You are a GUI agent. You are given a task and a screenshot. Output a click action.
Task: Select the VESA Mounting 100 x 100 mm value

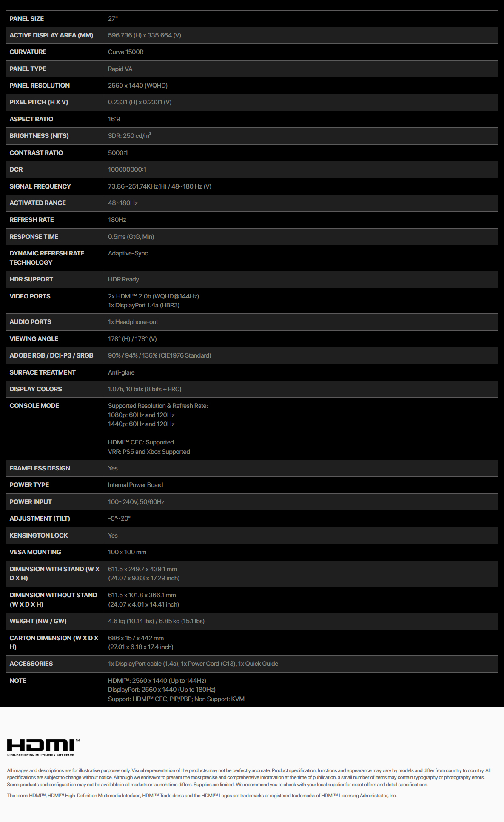(127, 552)
